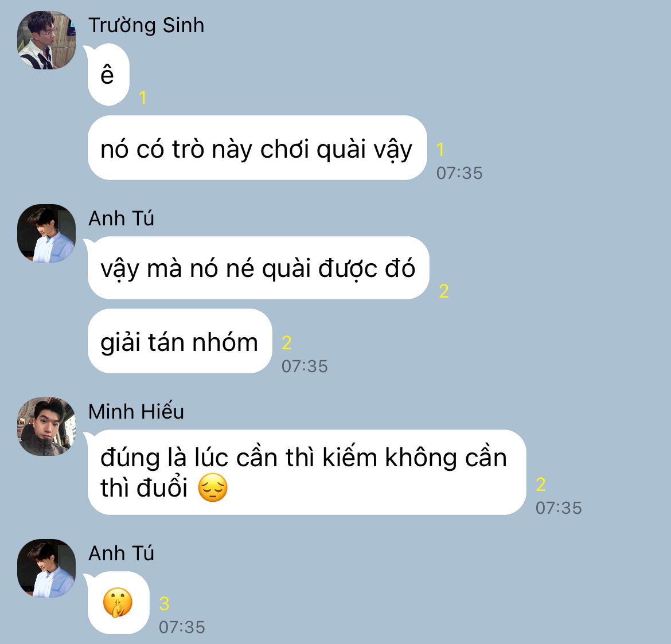Select Minh Hiếu's 'đúng là lúc cần' message

[x=307, y=472]
